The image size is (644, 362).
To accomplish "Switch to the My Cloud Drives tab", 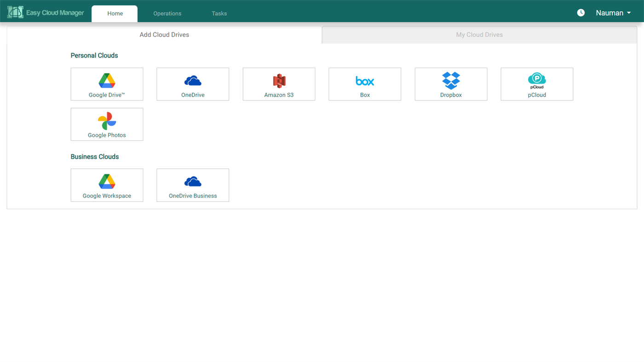I will coord(479,34).
